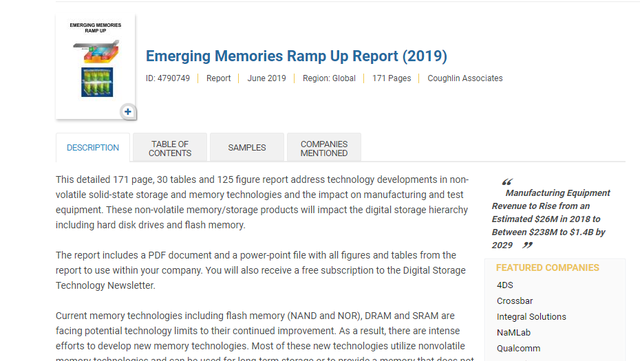Open the report cover thumbnail
This screenshot has height=361, width=640.
pos(96,67)
